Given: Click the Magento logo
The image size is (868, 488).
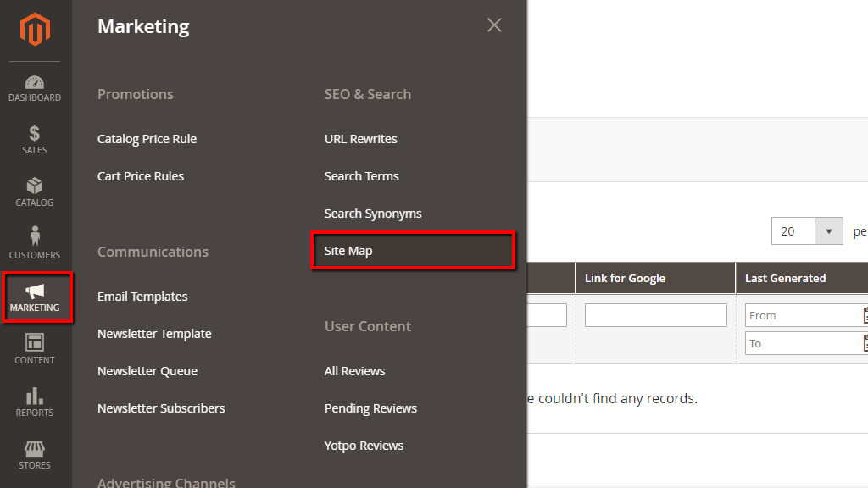Looking at the screenshot, I should pos(34,30).
